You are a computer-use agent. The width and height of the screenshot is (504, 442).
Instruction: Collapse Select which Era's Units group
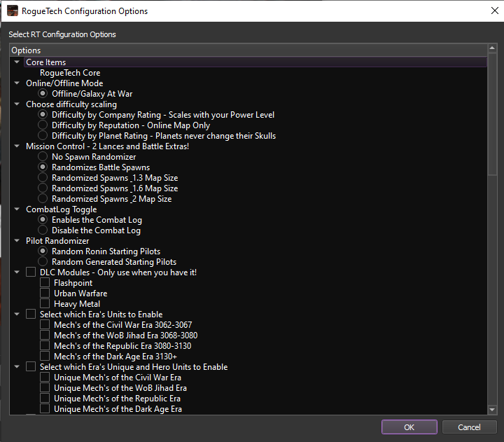click(x=17, y=314)
